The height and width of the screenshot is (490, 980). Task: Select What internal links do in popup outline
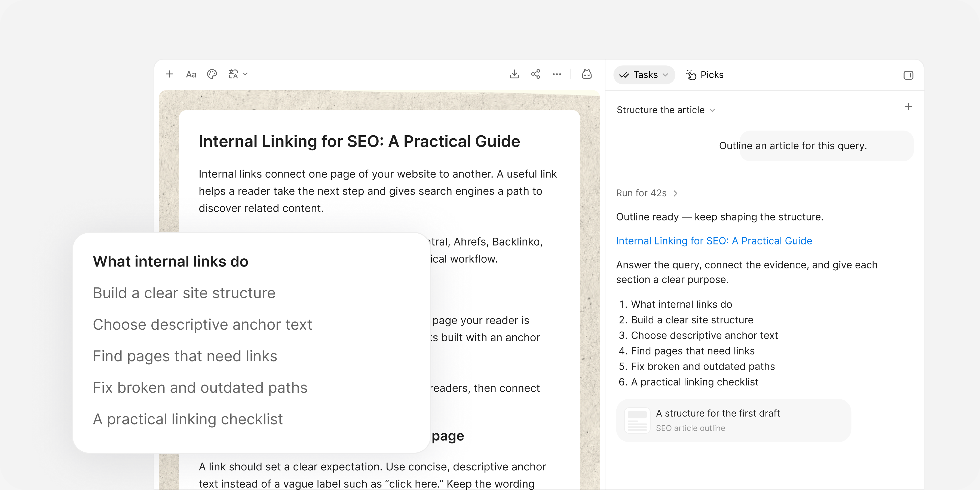coord(170,262)
